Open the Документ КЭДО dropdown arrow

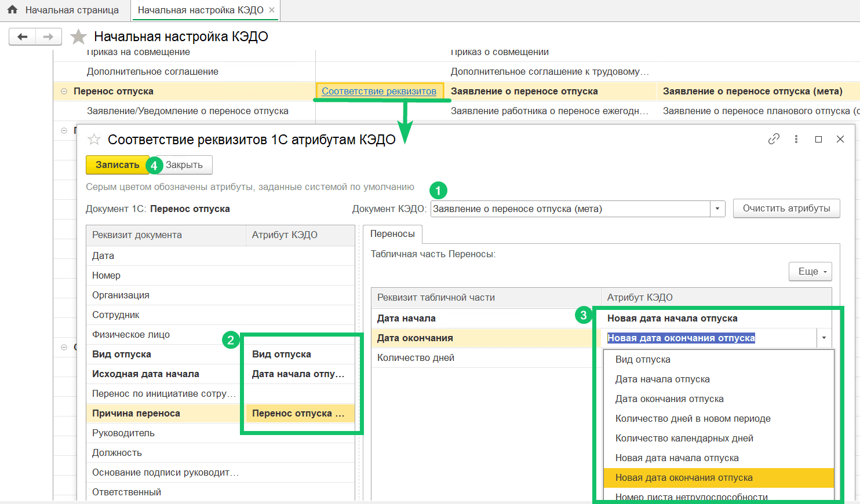point(717,209)
